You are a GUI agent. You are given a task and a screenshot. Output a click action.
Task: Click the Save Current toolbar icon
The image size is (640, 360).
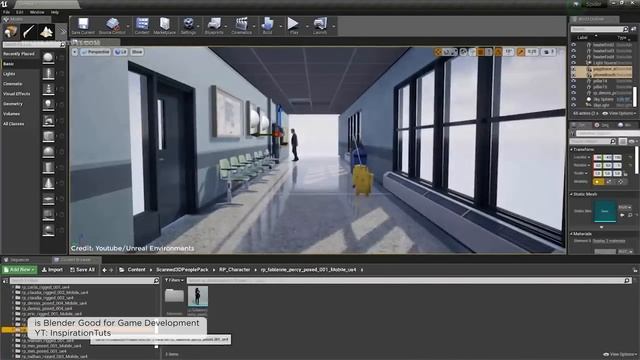click(x=83, y=24)
